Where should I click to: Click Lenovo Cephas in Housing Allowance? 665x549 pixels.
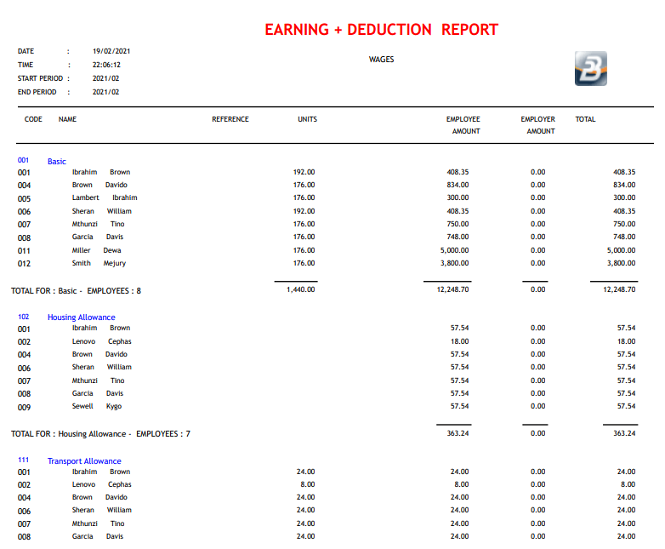101,342
